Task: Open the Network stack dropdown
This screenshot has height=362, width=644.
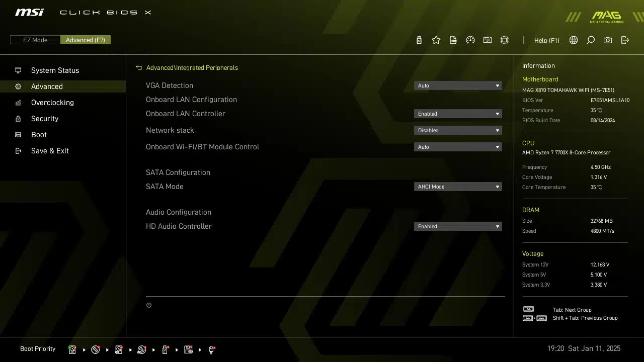Action: (458, 130)
